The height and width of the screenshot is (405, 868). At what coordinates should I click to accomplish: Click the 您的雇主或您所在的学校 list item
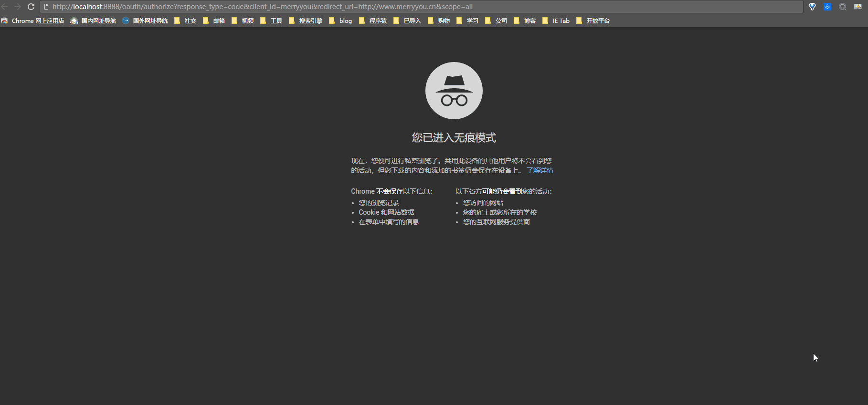[500, 212]
